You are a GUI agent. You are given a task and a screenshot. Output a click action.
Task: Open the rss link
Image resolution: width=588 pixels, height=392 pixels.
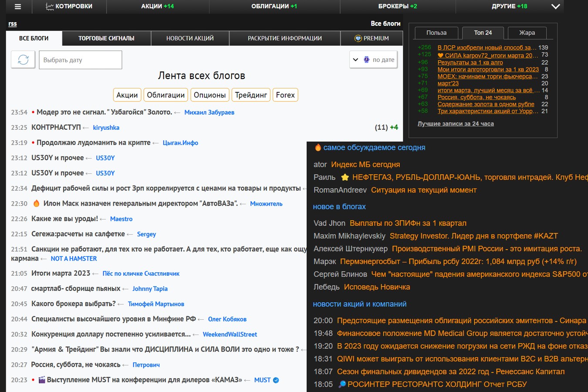tap(13, 24)
